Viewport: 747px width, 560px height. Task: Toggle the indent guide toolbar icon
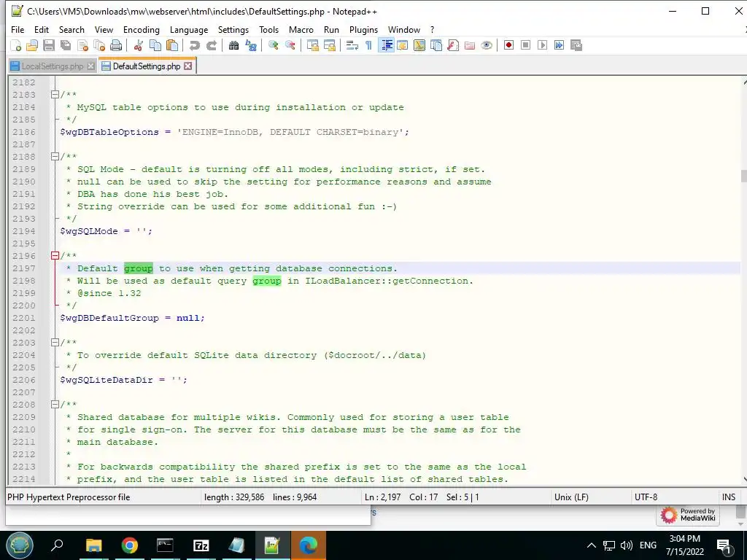click(x=386, y=45)
